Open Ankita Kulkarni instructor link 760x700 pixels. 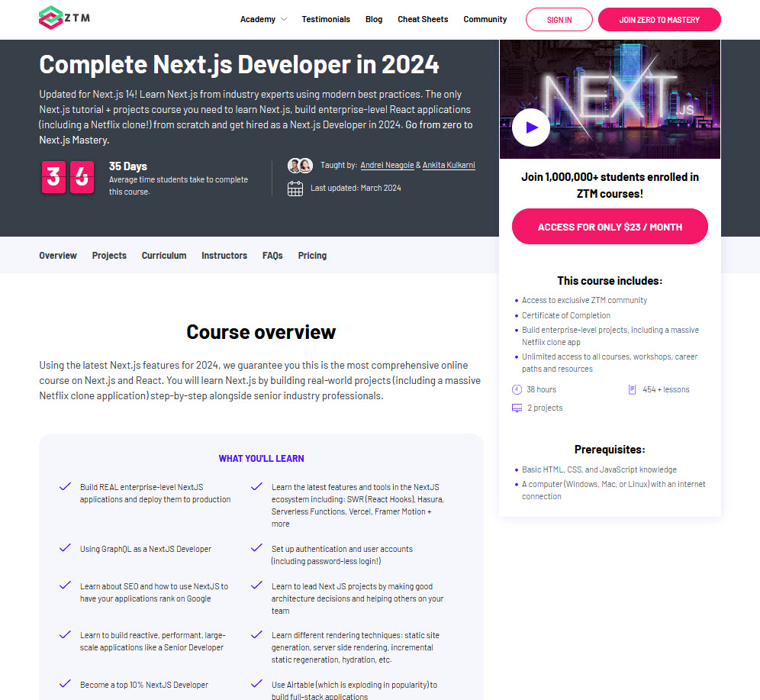[x=449, y=166]
